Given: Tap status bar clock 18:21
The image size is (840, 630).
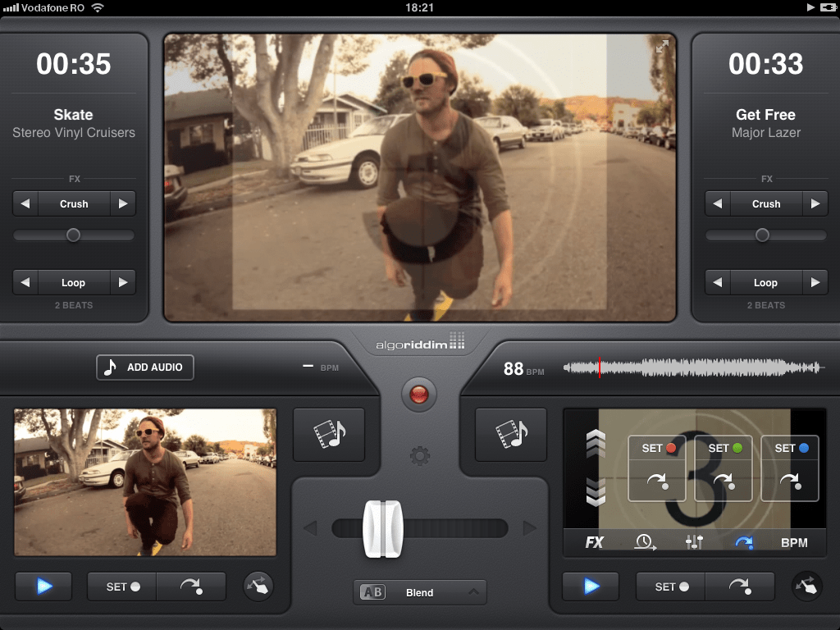Looking at the screenshot, I should (419, 7).
